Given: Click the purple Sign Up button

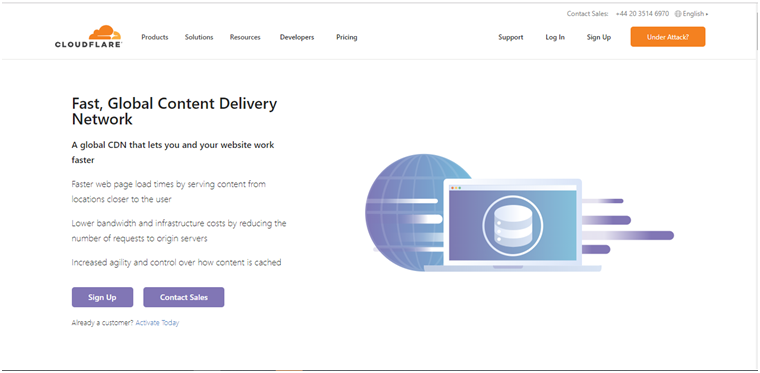Looking at the screenshot, I should tap(102, 297).
